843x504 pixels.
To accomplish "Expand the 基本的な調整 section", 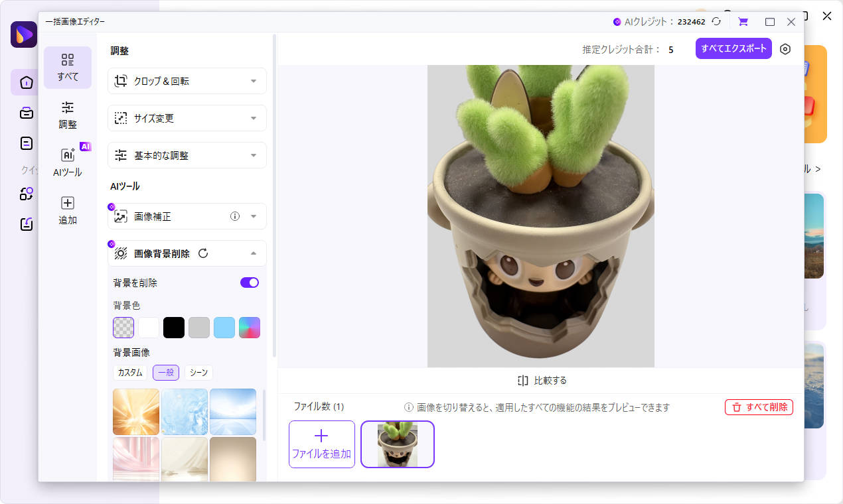I will pyautogui.click(x=187, y=155).
